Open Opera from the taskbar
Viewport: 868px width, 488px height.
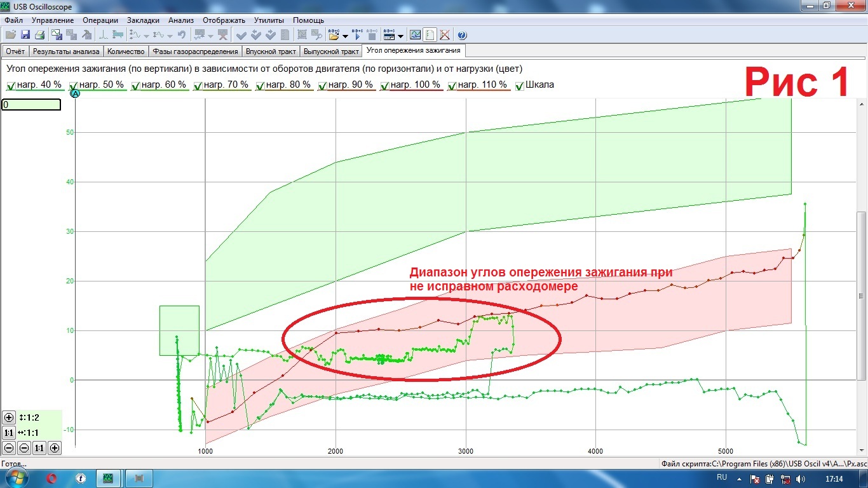(x=52, y=477)
